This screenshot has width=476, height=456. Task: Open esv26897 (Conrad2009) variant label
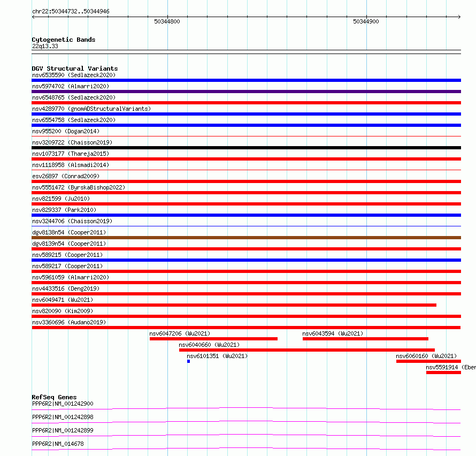click(66, 176)
